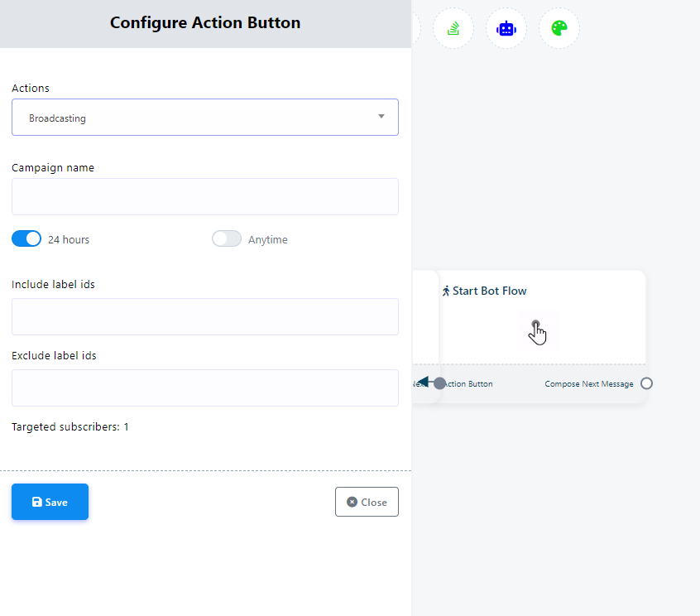Click the Action Button connector dot

tap(439, 383)
